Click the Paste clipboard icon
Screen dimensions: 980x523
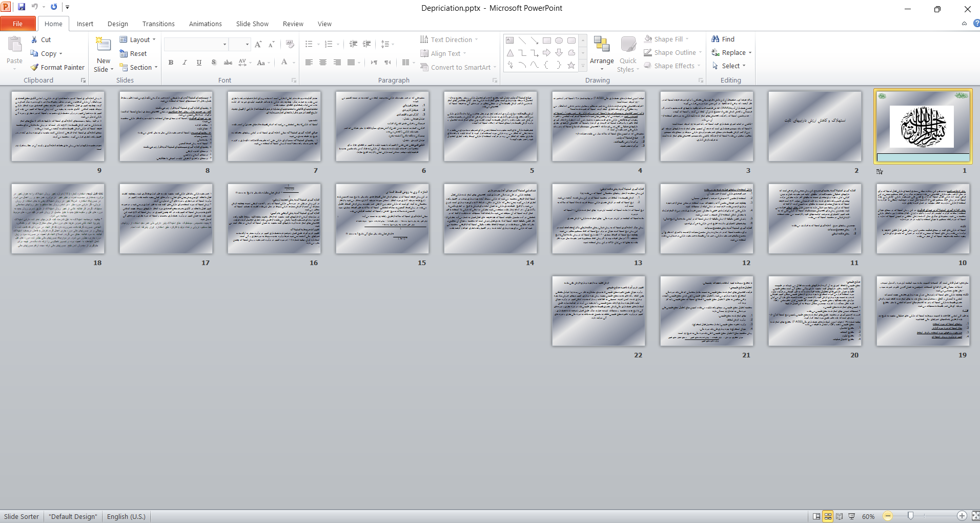click(15, 45)
